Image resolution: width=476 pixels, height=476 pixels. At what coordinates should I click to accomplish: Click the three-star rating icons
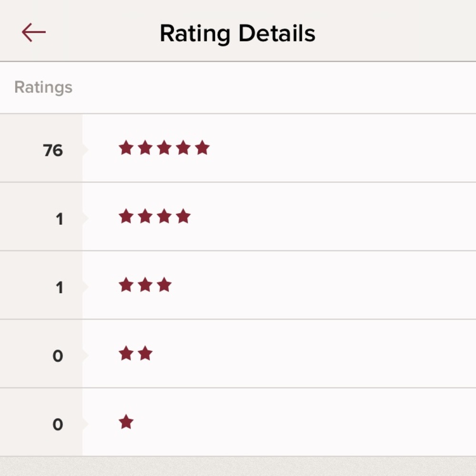click(x=145, y=285)
